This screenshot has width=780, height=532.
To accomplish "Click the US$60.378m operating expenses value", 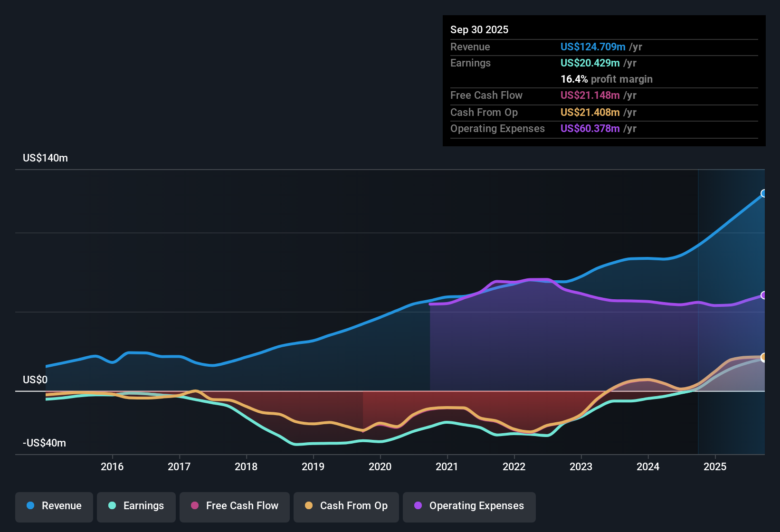I will 590,128.
